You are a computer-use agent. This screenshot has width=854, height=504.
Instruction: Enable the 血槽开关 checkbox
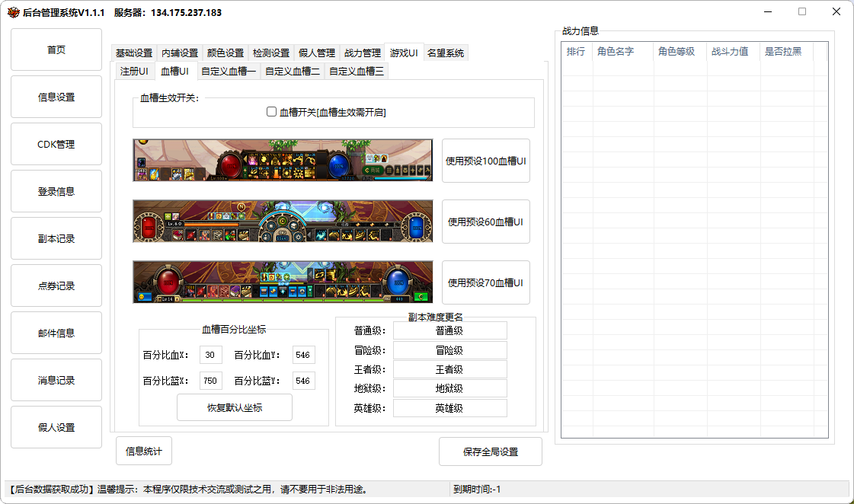tap(272, 112)
